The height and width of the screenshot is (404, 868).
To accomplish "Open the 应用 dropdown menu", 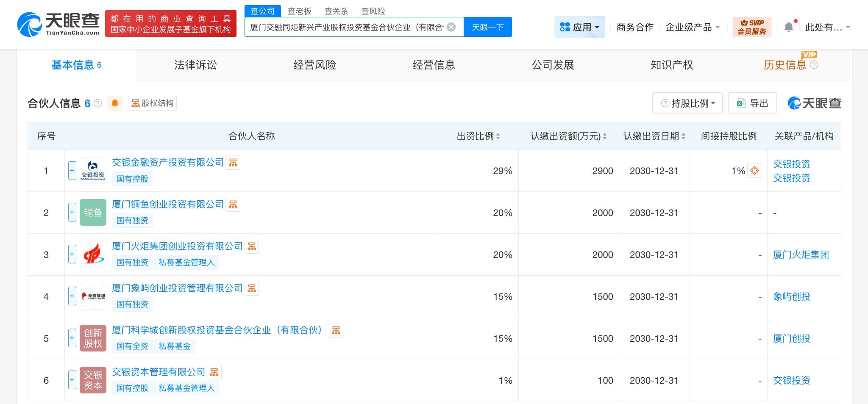I will pyautogui.click(x=579, y=28).
